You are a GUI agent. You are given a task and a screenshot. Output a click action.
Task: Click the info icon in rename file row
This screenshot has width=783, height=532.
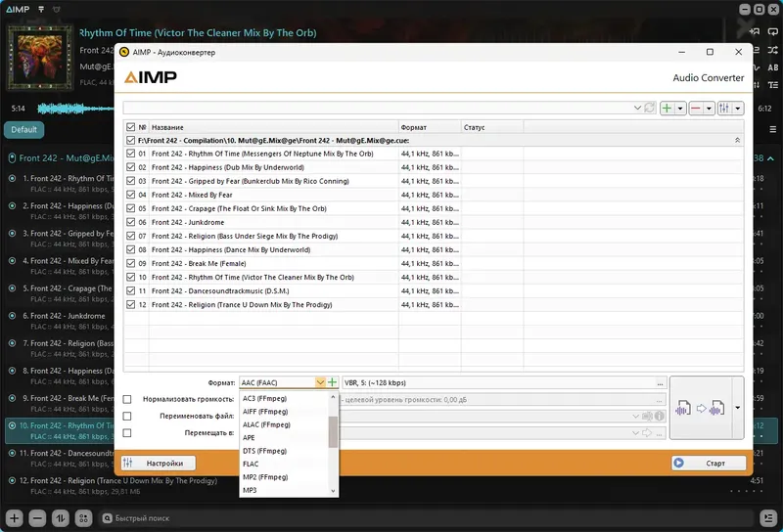pos(659,417)
